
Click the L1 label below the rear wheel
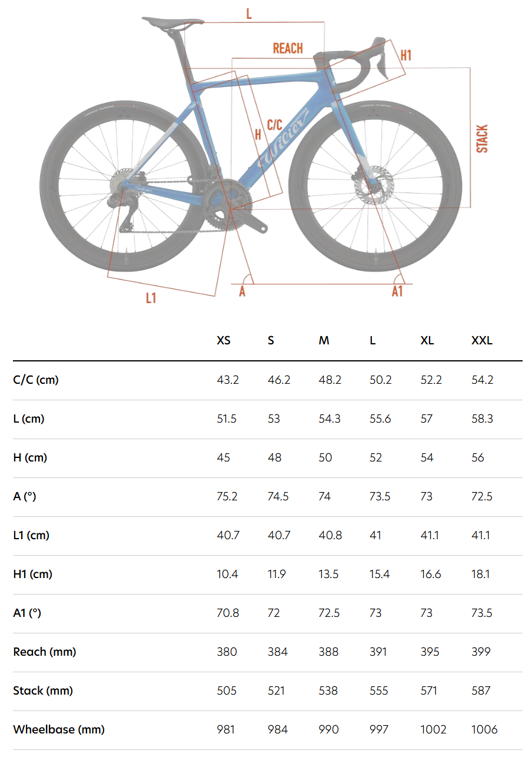pyautogui.click(x=151, y=298)
